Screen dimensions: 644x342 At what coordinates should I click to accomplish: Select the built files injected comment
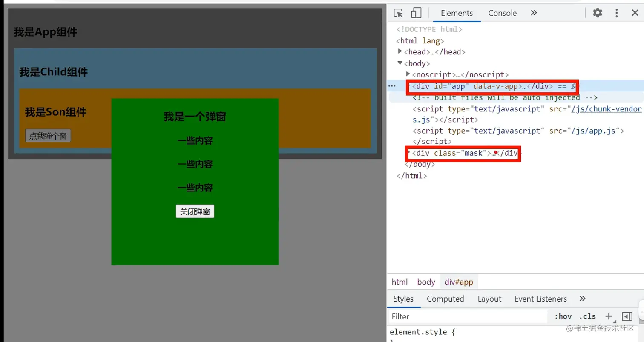click(x=505, y=97)
